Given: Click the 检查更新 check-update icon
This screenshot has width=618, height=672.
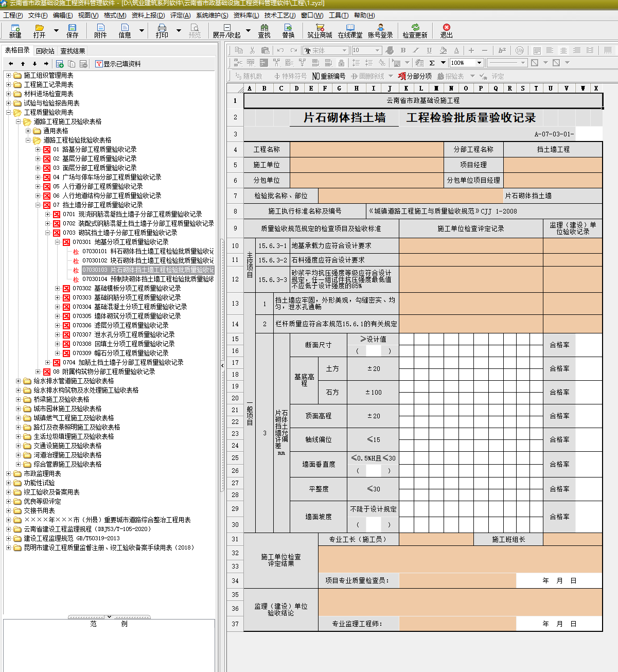Looking at the screenshot, I should [x=415, y=30].
